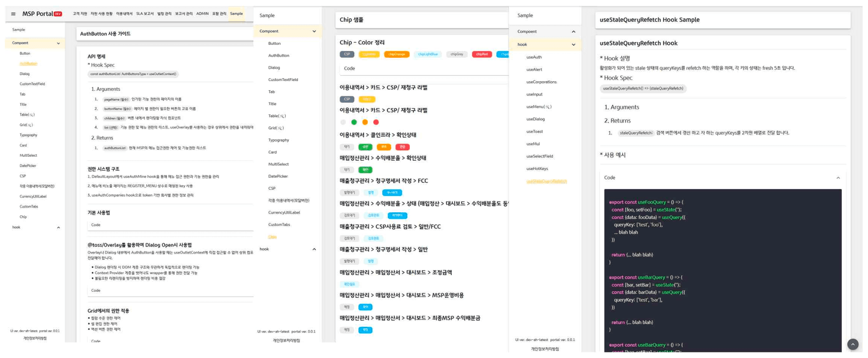868x358 pixels.
Task: Click the chipOrange chip
Action: click(397, 54)
